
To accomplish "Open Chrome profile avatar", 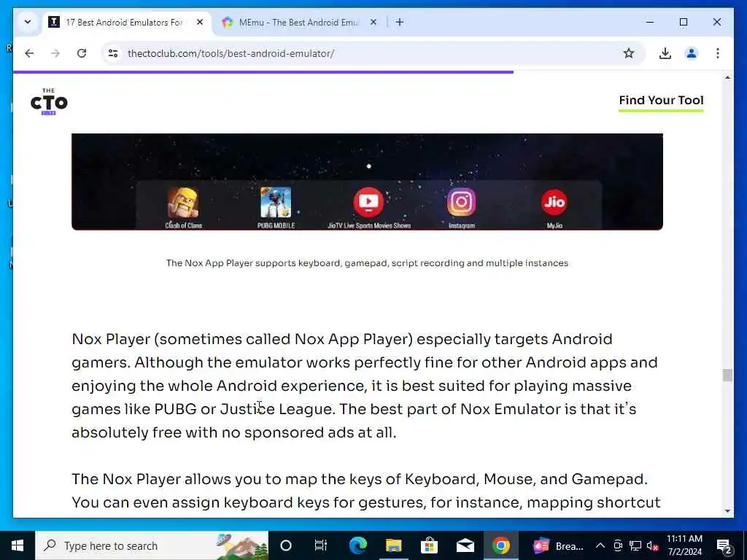I will click(692, 53).
